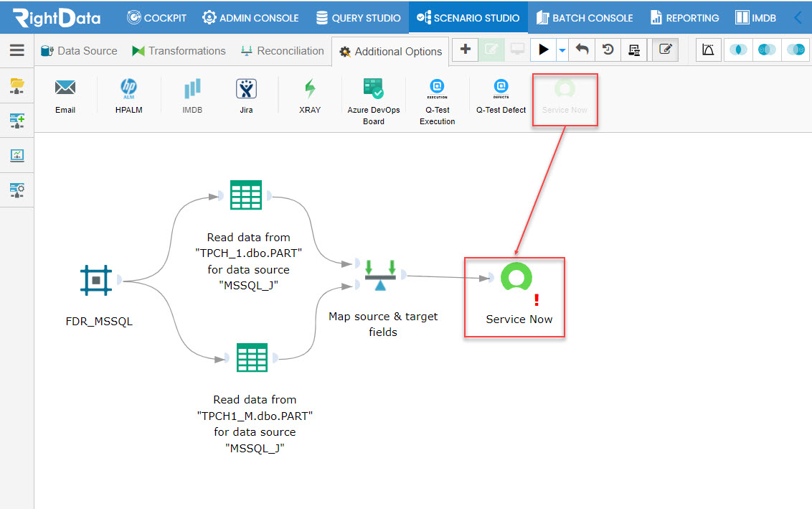Screen dimensions: 812x509
Task: Open the run button dropdown arrow
Action: click(x=562, y=50)
